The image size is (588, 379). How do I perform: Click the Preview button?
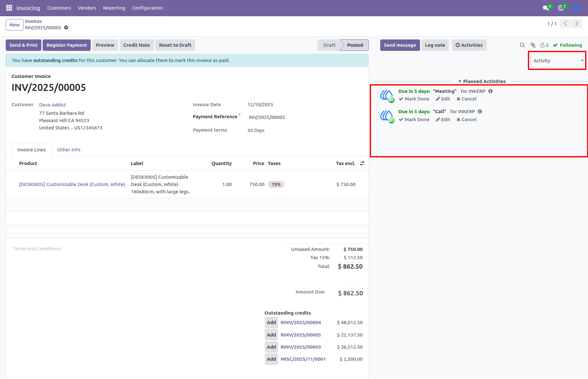click(x=105, y=45)
